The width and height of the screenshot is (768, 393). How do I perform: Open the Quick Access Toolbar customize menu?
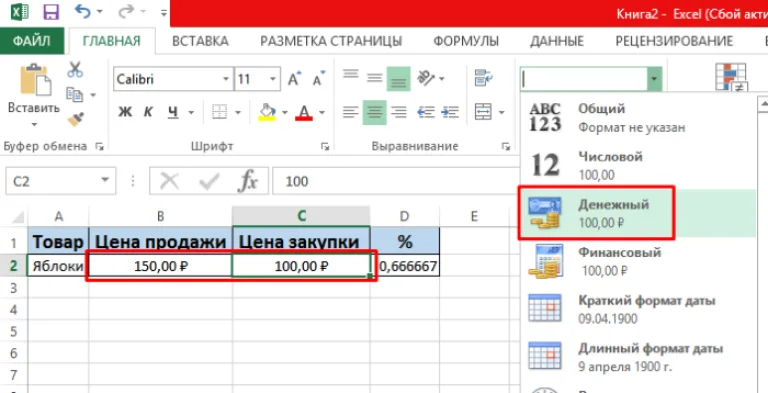164,12
